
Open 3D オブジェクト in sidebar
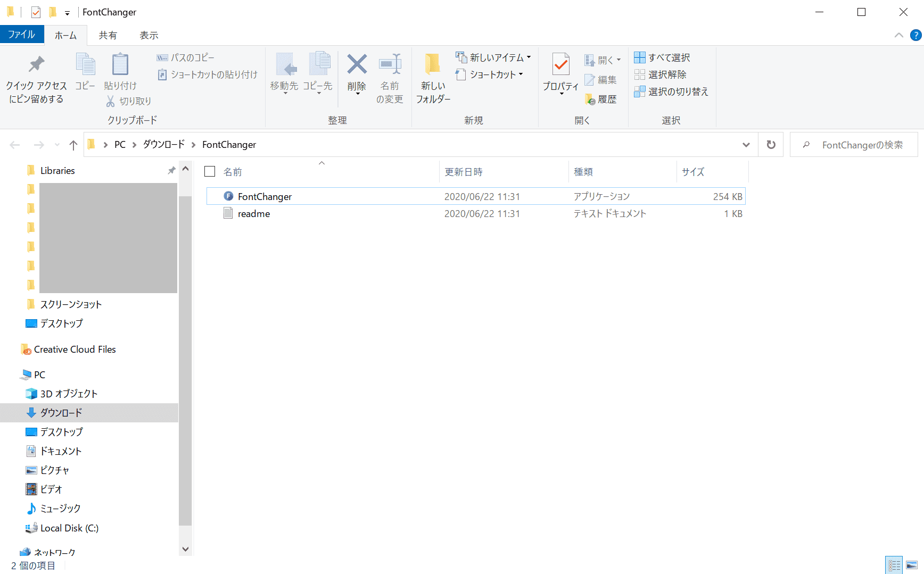[x=69, y=394]
